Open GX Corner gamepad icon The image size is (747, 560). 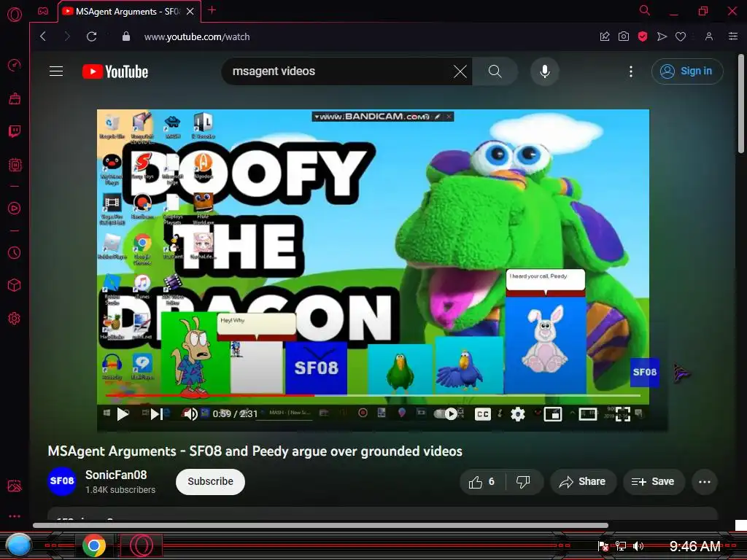tap(43, 11)
